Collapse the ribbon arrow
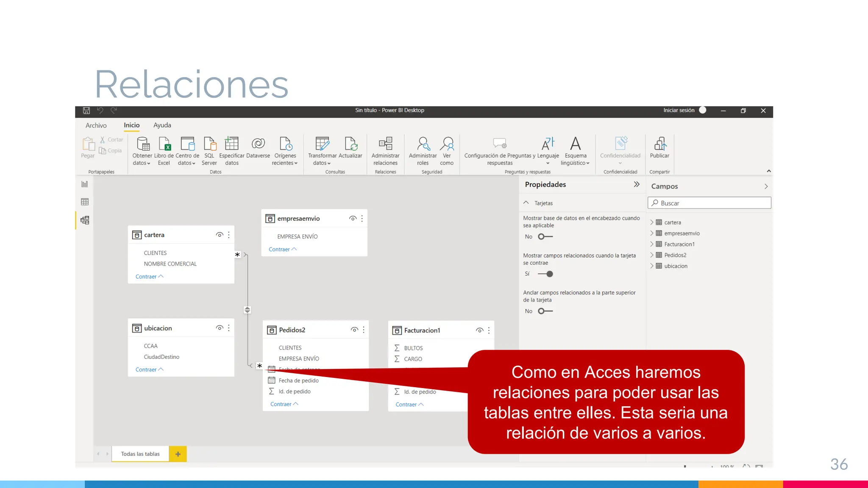This screenshot has width=868, height=488. click(769, 171)
